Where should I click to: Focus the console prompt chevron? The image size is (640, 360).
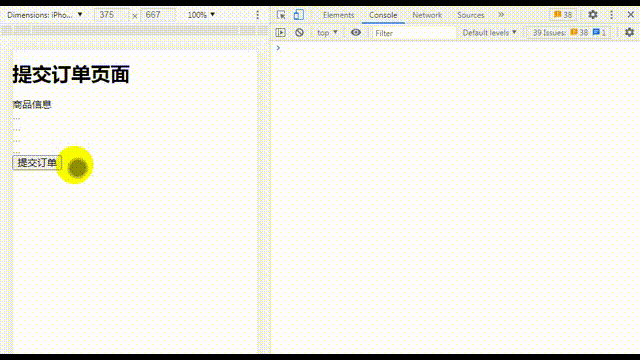tap(278, 48)
